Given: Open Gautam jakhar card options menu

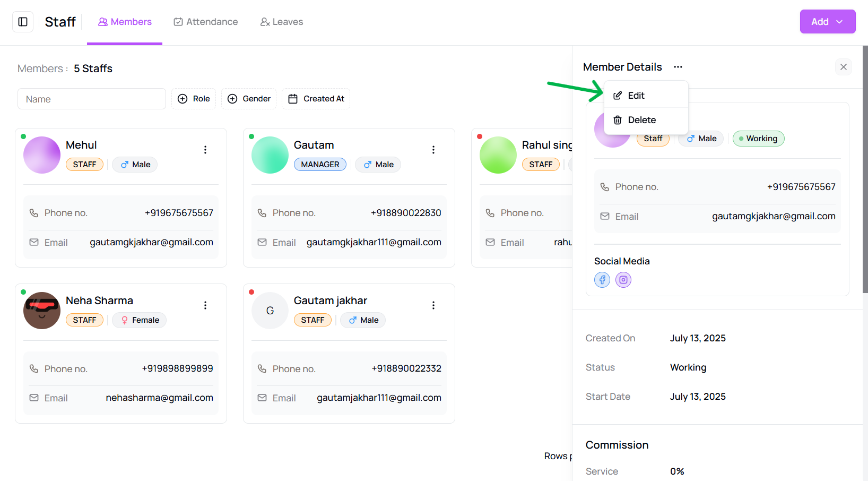Looking at the screenshot, I should pyautogui.click(x=433, y=305).
